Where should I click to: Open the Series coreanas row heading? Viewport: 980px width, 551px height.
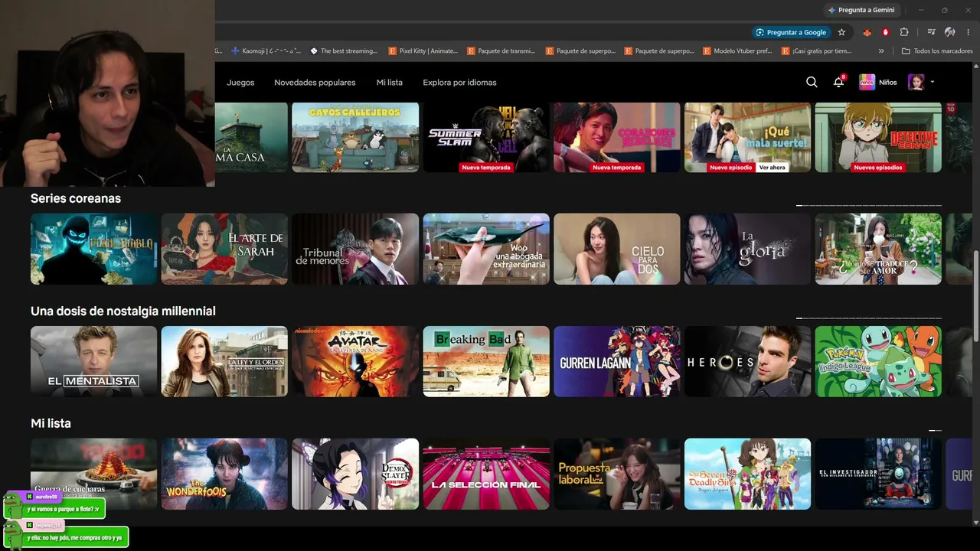76,198
